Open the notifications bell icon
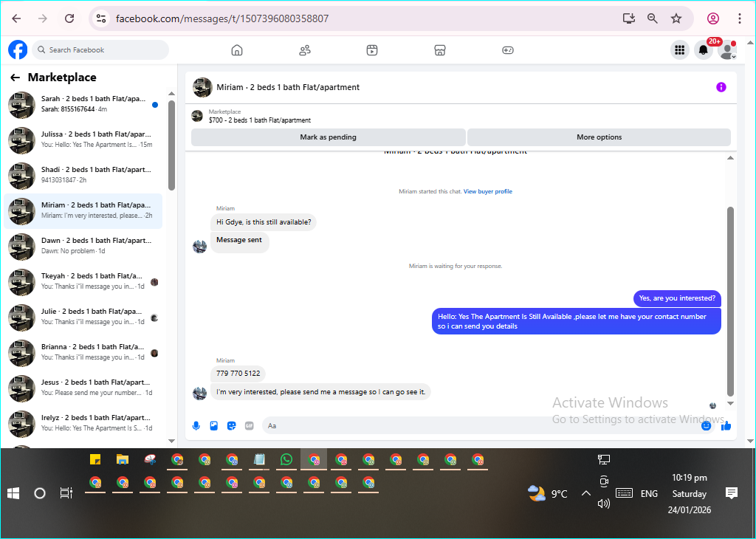This screenshot has height=539, width=756. click(x=704, y=49)
